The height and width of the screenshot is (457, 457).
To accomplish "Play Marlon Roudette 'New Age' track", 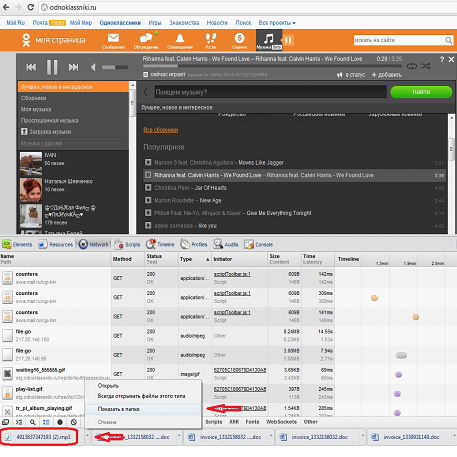I will (x=148, y=200).
